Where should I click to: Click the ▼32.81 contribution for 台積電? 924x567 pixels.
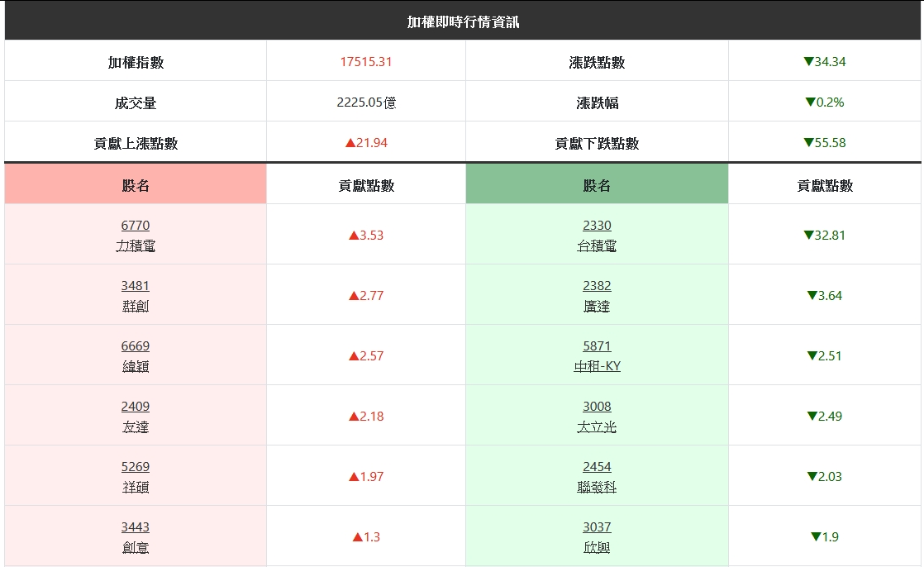click(x=825, y=236)
